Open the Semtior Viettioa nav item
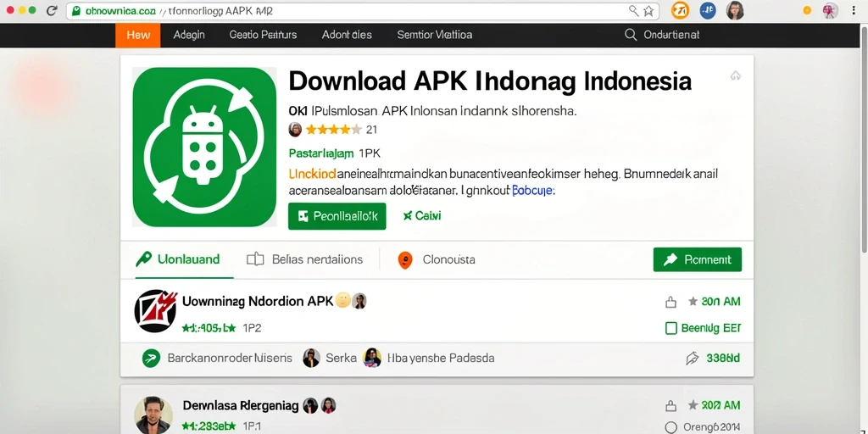This screenshot has height=434, width=868. coord(435,35)
